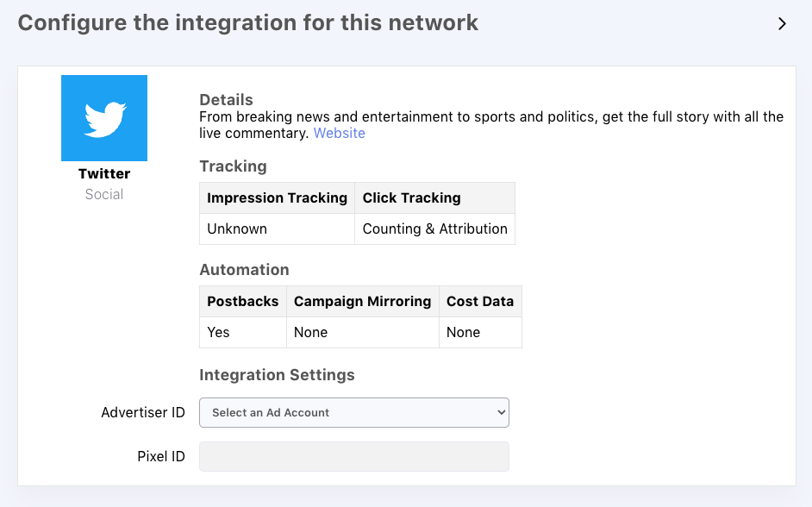Click the Cost Data column header

[479, 301]
